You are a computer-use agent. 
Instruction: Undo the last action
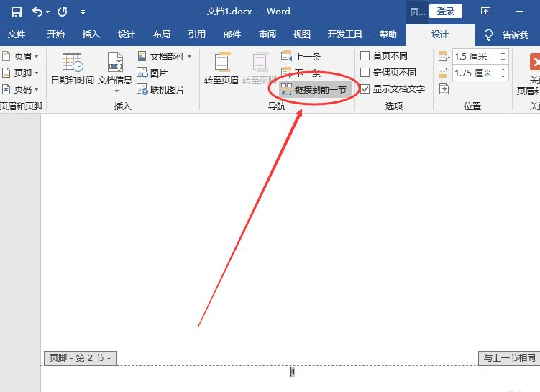click(37, 12)
